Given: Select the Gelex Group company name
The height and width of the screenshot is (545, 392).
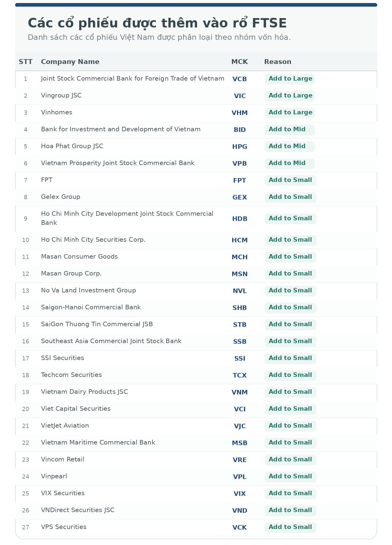Looking at the screenshot, I should tap(61, 197).
